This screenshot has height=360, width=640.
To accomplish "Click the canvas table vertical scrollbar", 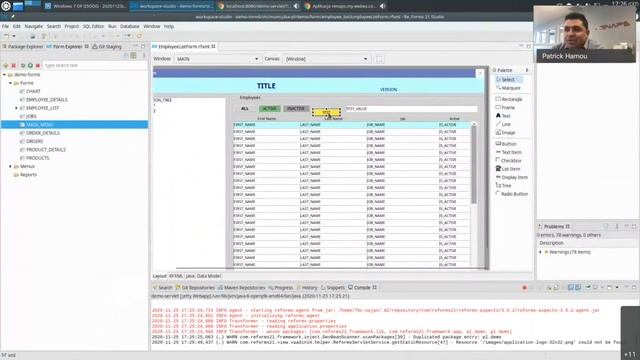I will (474, 163).
